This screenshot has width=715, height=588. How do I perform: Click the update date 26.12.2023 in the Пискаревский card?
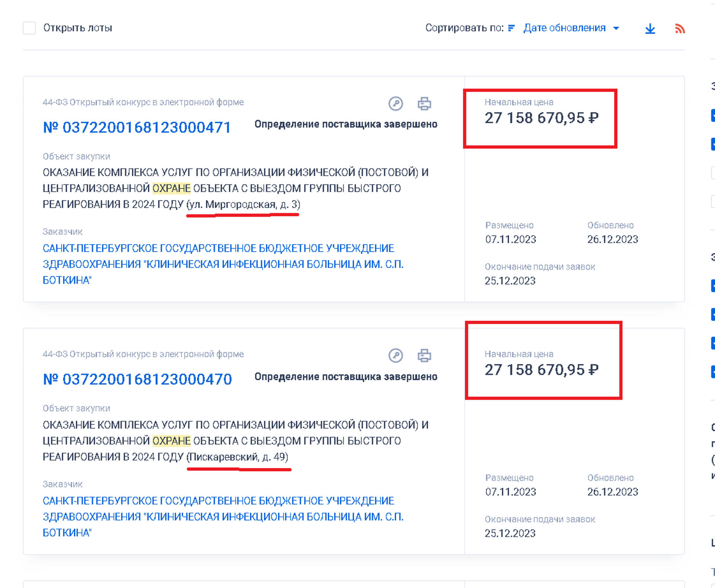tap(613, 492)
